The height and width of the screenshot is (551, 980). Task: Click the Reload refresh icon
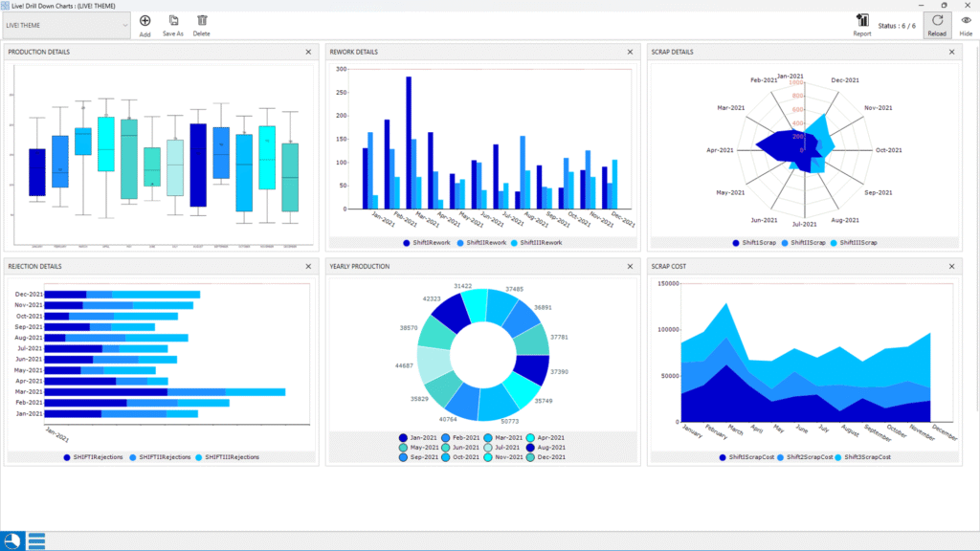click(937, 20)
